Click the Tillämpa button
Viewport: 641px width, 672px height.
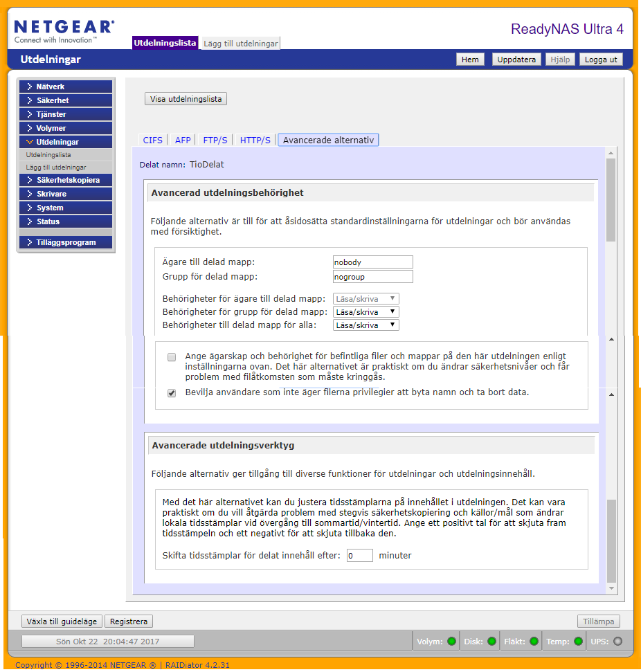point(599,621)
